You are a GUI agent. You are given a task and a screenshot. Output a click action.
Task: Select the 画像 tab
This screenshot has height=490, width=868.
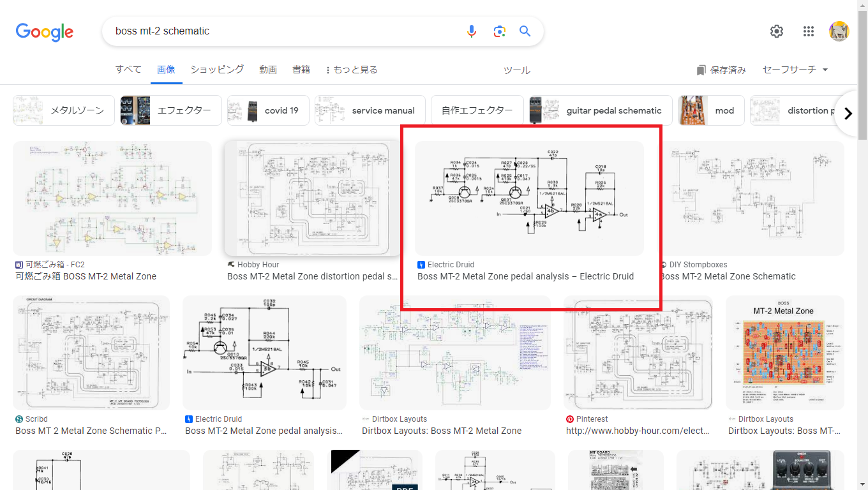(166, 70)
